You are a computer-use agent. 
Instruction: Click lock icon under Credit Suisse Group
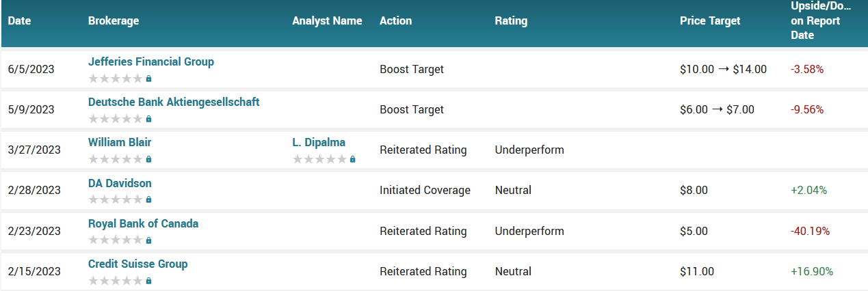coord(148,281)
